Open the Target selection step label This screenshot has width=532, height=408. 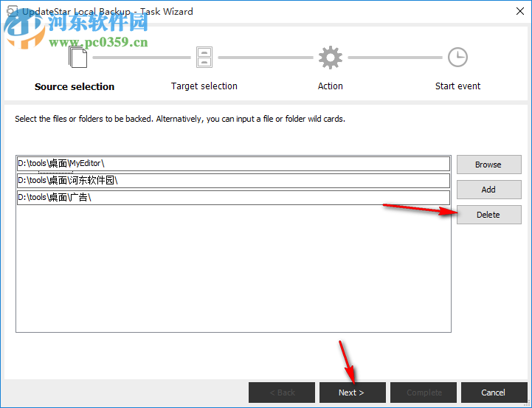(x=204, y=86)
